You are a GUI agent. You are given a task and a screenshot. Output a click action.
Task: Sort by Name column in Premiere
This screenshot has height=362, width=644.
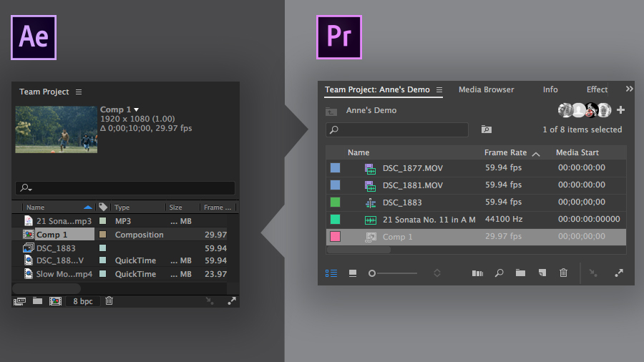(358, 152)
